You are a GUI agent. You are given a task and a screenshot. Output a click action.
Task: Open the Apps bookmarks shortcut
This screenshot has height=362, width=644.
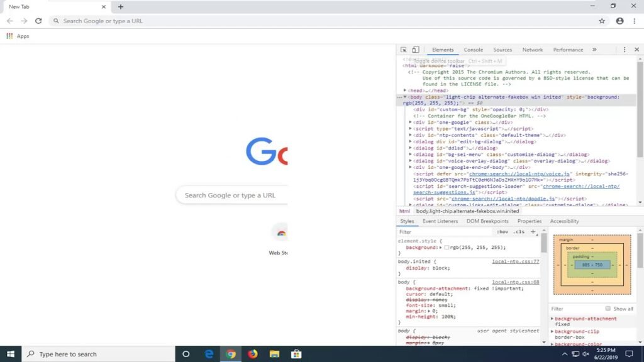click(18, 36)
